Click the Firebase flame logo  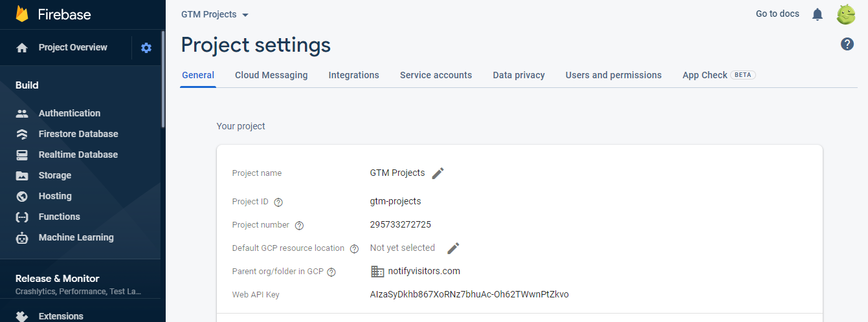tap(23, 14)
